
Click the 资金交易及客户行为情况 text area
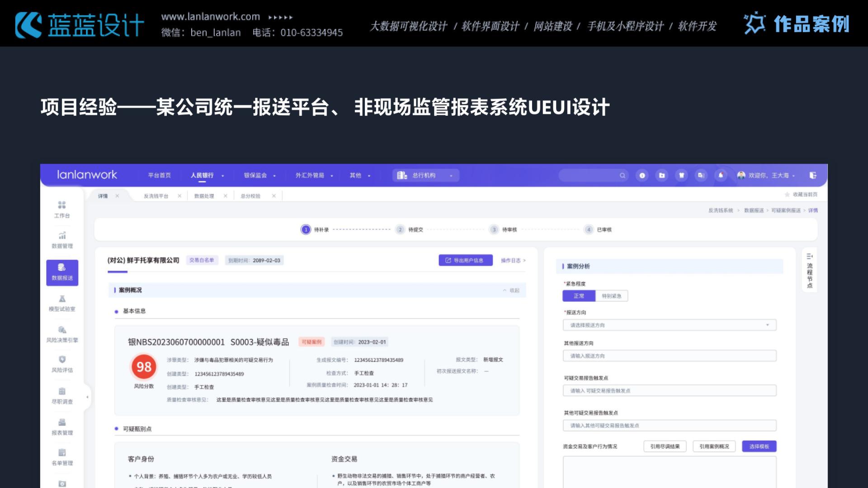pos(670,472)
